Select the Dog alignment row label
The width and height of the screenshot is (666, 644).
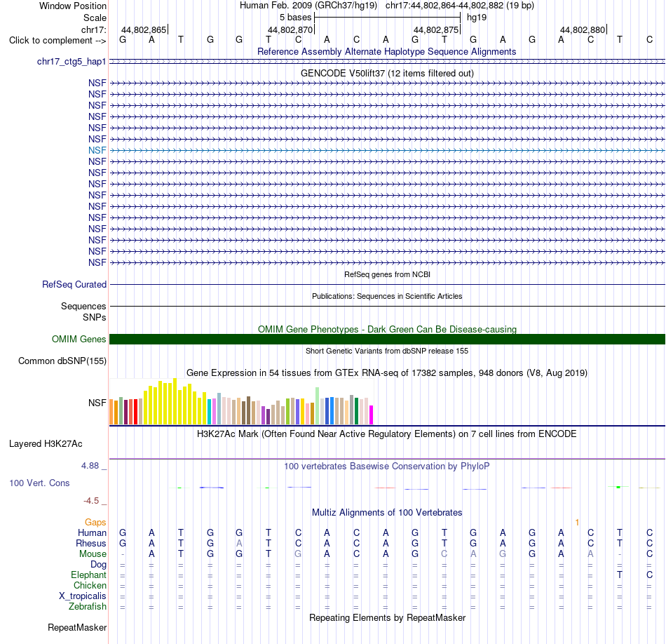(x=99, y=565)
